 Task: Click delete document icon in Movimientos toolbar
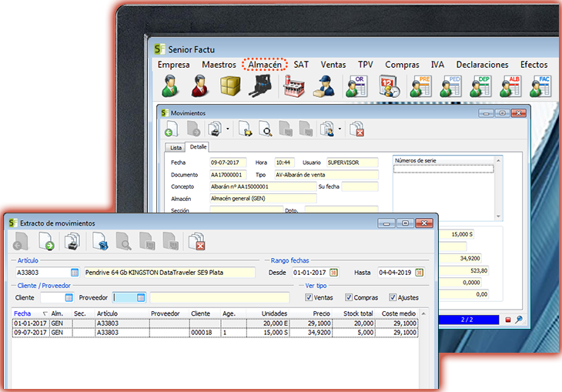357,129
